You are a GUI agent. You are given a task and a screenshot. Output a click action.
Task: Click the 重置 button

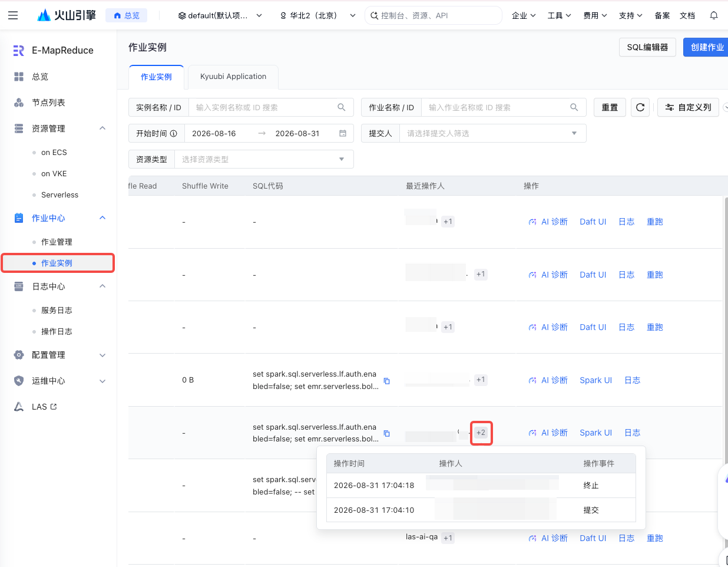(x=610, y=107)
